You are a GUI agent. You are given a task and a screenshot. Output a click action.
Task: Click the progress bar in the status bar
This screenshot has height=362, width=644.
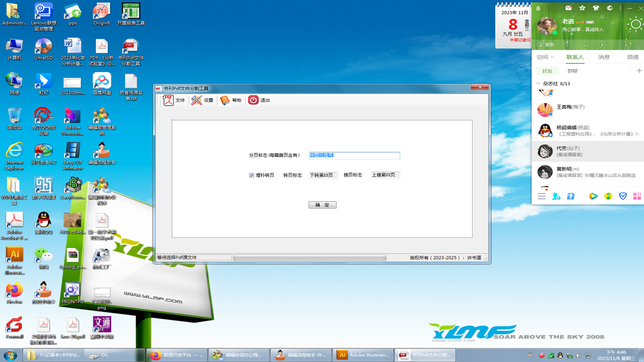tap(309, 258)
